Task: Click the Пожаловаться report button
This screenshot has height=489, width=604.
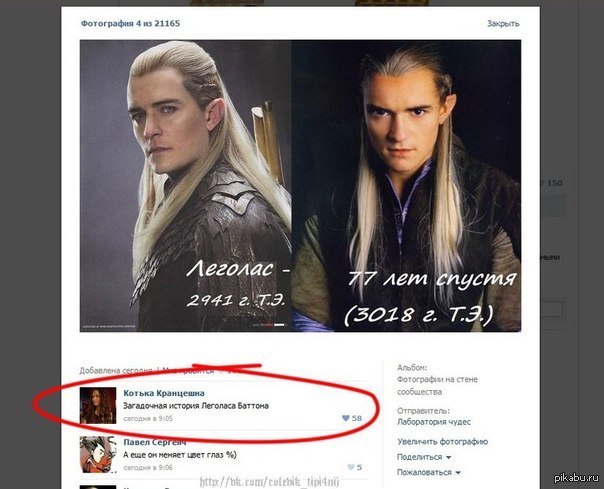Action: 424,472
